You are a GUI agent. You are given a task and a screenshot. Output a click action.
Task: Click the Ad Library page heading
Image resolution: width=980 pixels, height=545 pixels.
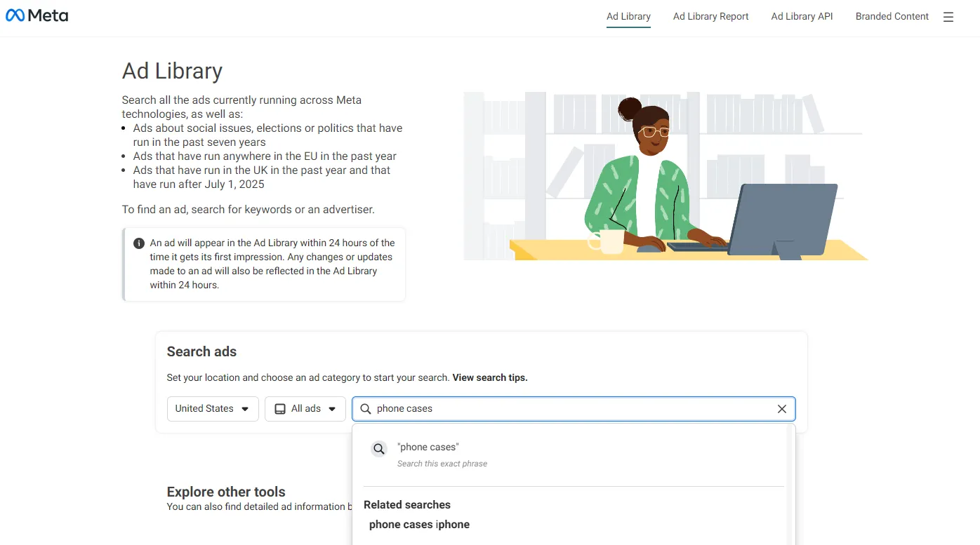click(x=172, y=71)
